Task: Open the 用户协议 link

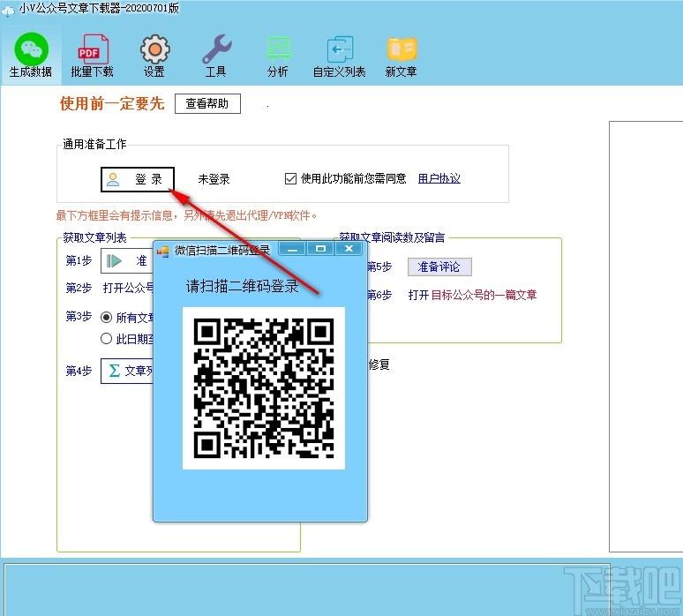Action: click(439, 178)
